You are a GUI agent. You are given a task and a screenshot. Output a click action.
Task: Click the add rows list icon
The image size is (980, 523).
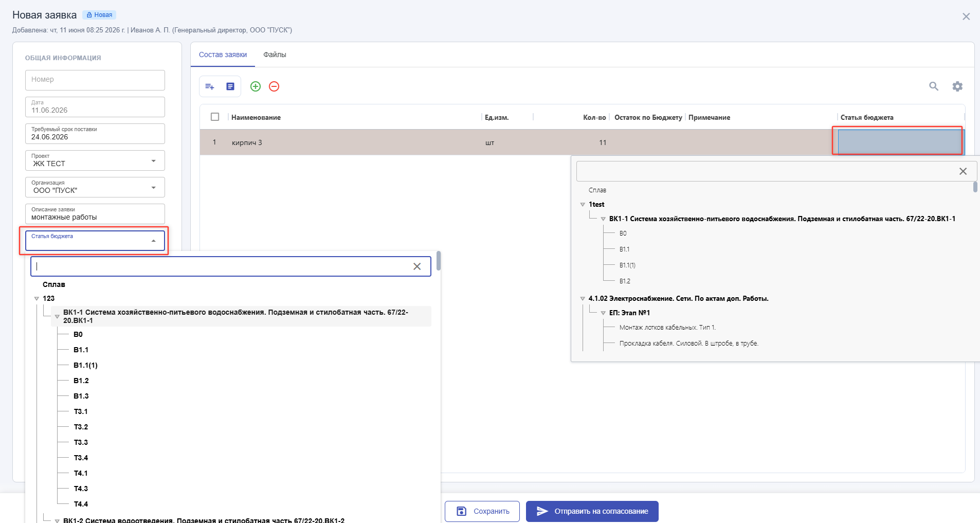pos(210,86)
